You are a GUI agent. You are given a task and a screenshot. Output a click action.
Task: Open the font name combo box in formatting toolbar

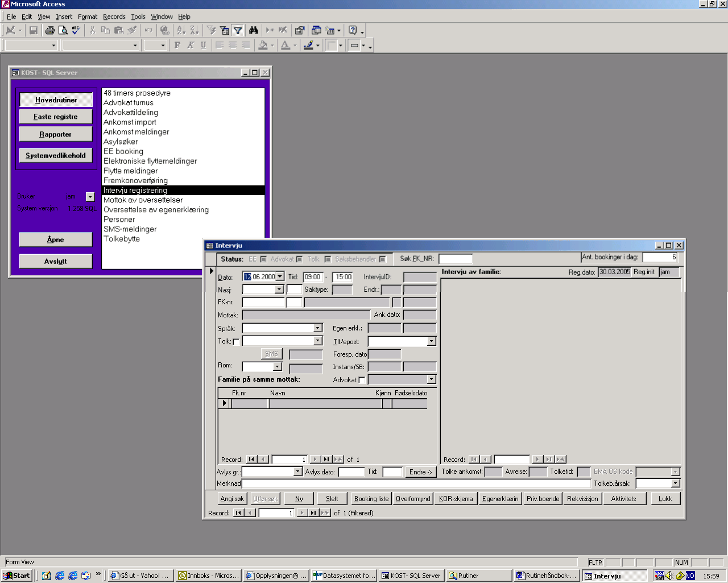coord(101,45)
